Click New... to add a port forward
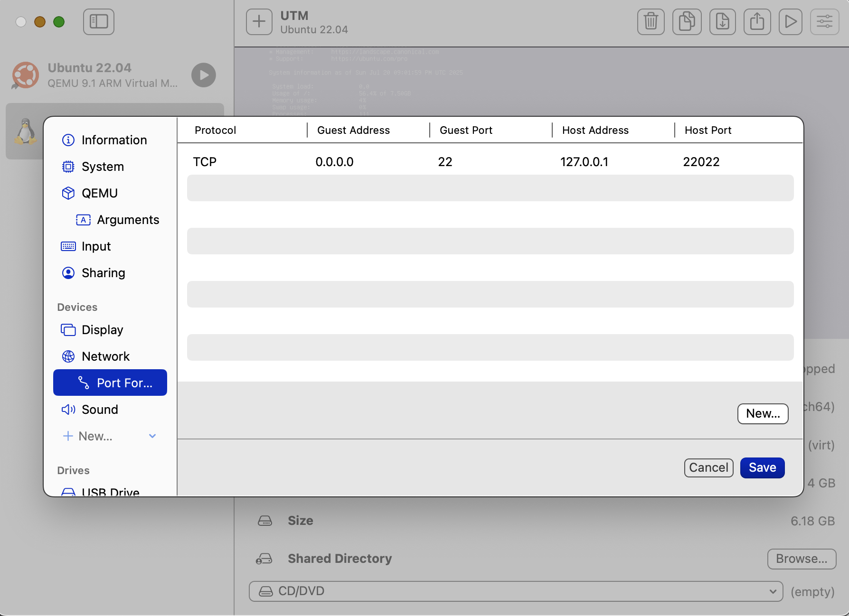This screenshot has height=616, width=849. click(763, 413)
